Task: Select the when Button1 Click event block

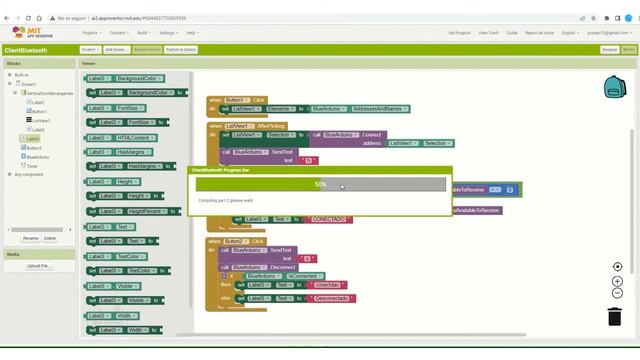Action: click(x=237, y=100)
